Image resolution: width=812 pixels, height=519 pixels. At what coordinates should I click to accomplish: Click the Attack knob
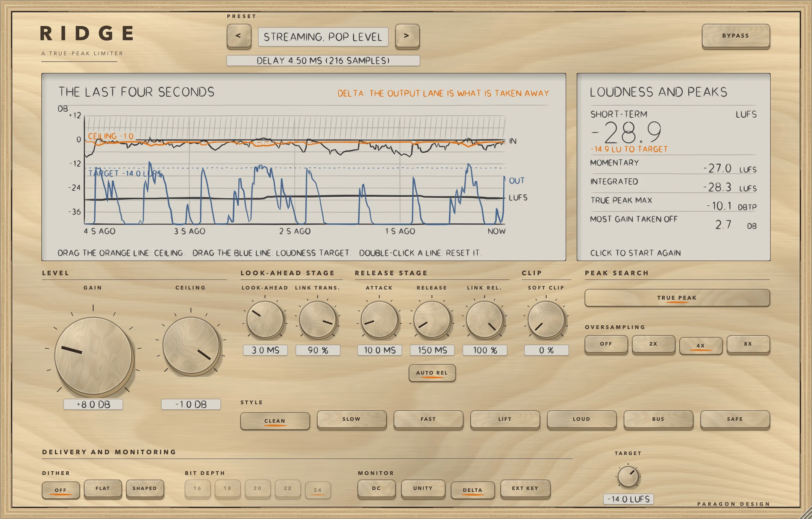(379, 319)
